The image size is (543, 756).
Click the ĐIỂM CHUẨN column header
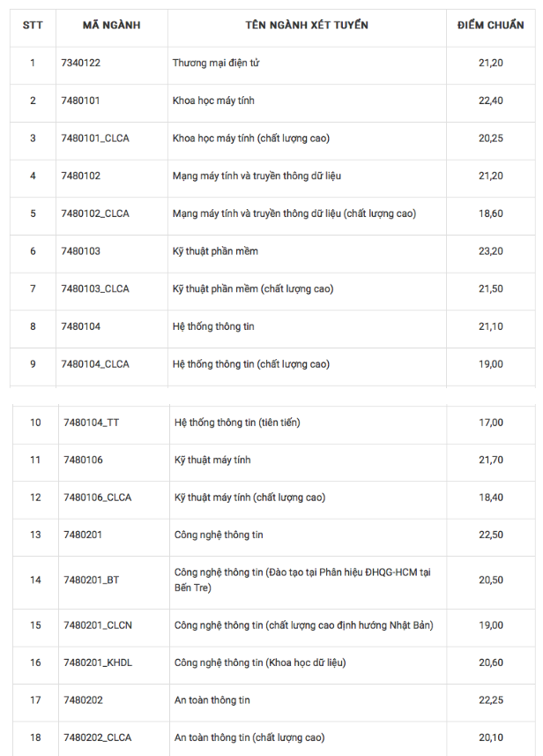point(490,25)
